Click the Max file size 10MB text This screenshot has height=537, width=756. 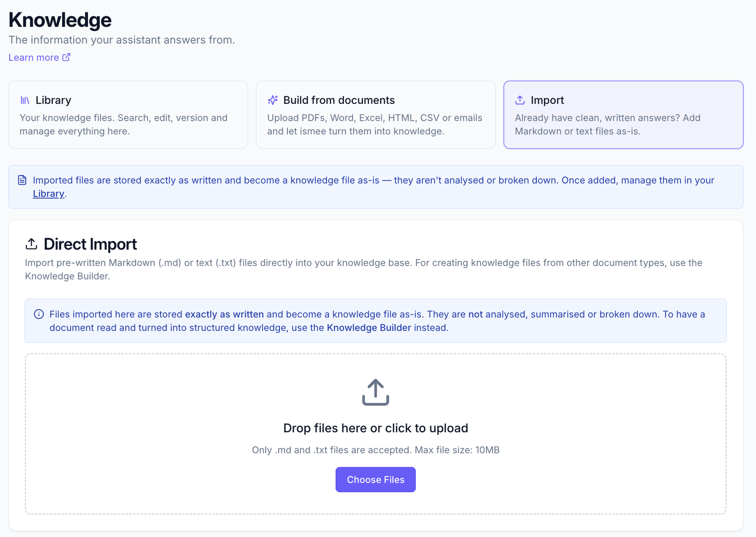click(457, 450)
